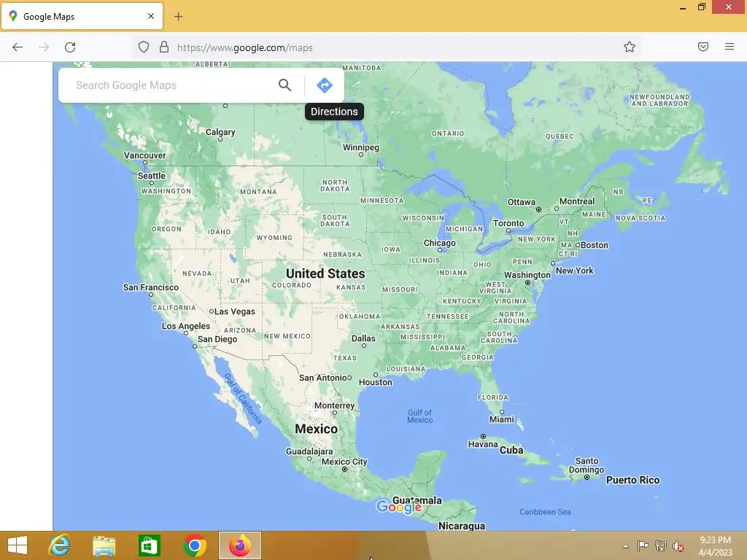Click the San Antonio city label

pos(323,378)
